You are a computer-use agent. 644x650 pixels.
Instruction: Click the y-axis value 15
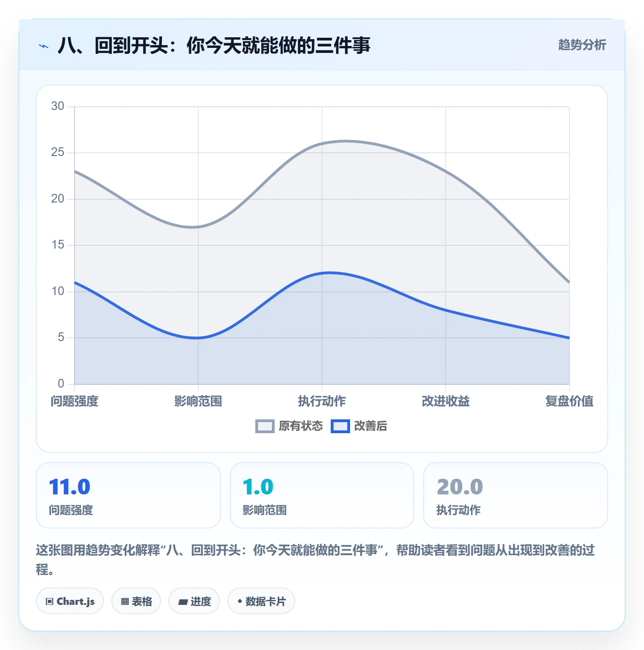point(57,245)
